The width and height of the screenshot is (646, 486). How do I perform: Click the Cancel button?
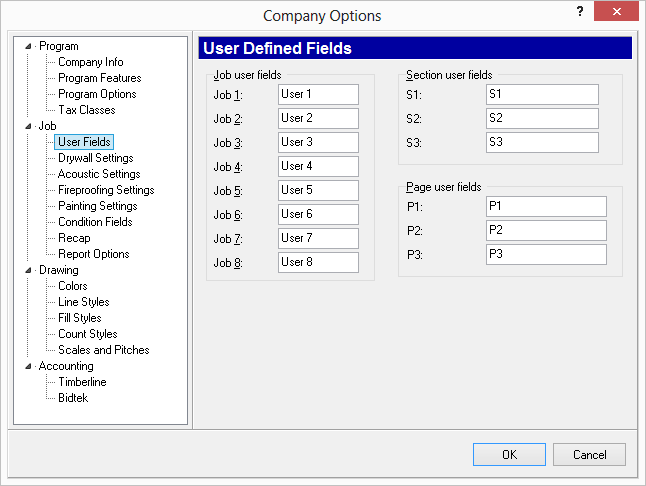tap(589, 455)
